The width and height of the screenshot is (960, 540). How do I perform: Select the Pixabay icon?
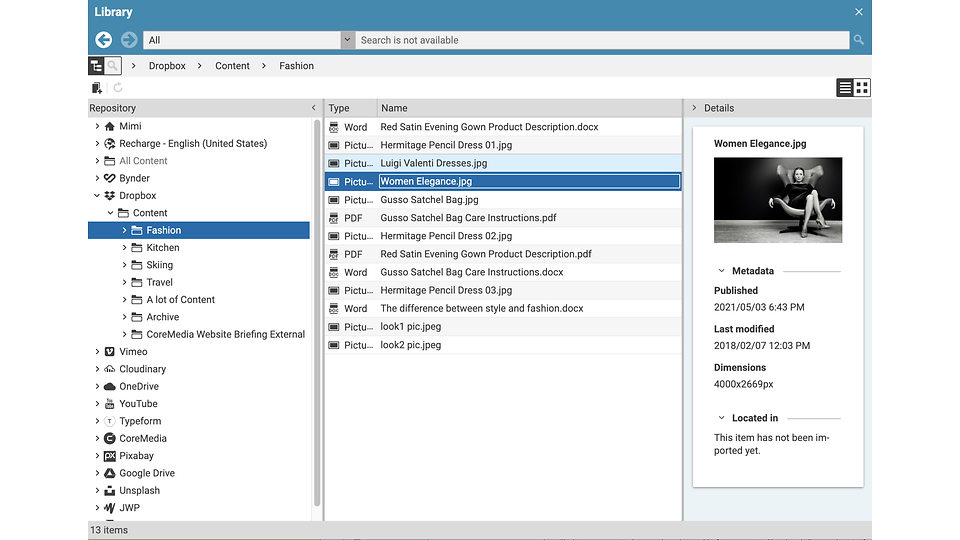(x=110, y=456)
